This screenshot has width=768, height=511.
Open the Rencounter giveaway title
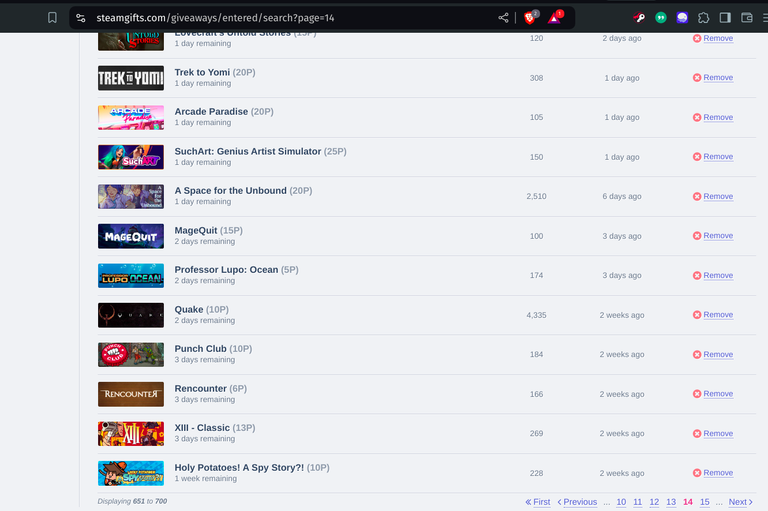click(200, 389)
